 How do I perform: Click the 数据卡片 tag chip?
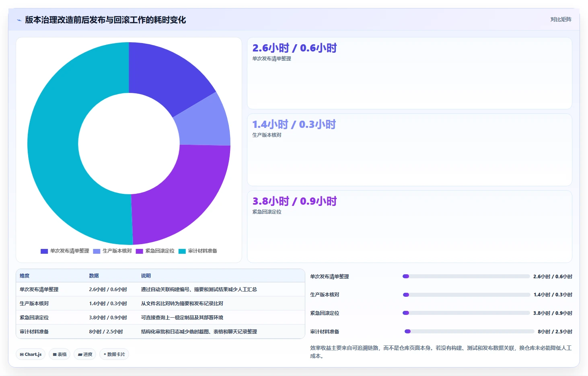[114, 354]
